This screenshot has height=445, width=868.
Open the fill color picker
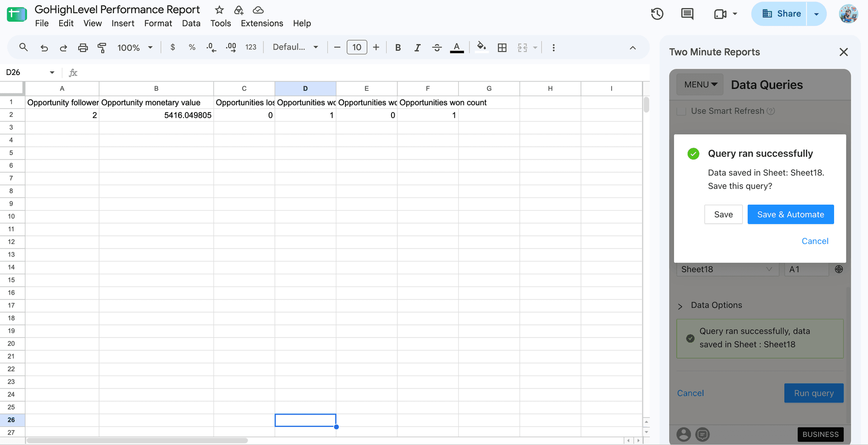click(481, 47)
